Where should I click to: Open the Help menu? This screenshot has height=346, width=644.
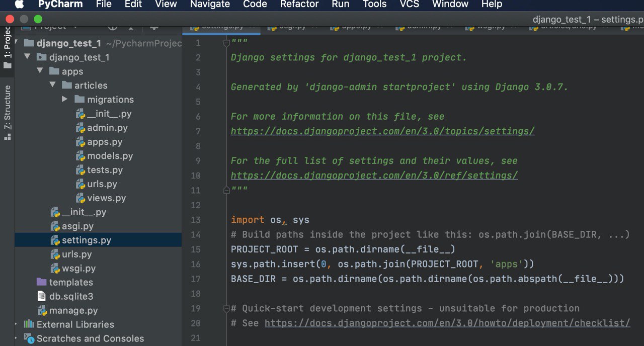(x=492, y=5)
